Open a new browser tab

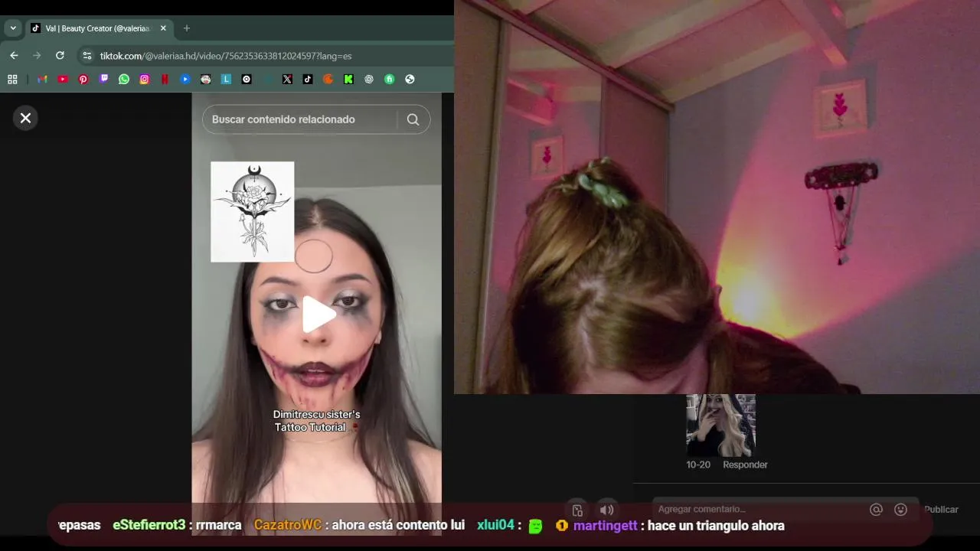[186, 28]
